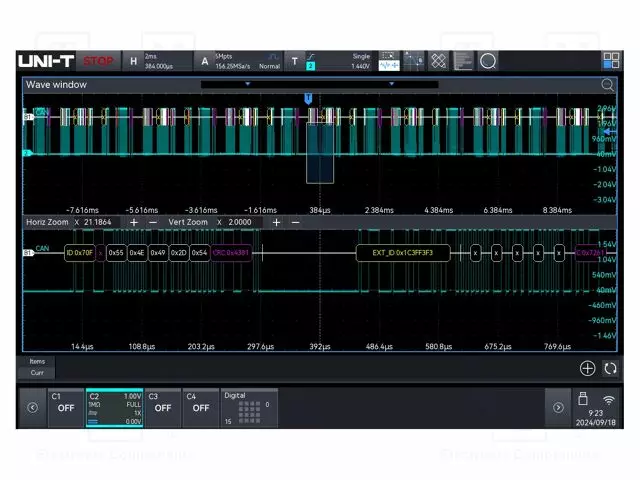Click the circle icon in top toolbar
640x480 pixels.
(x=488, y=61)
